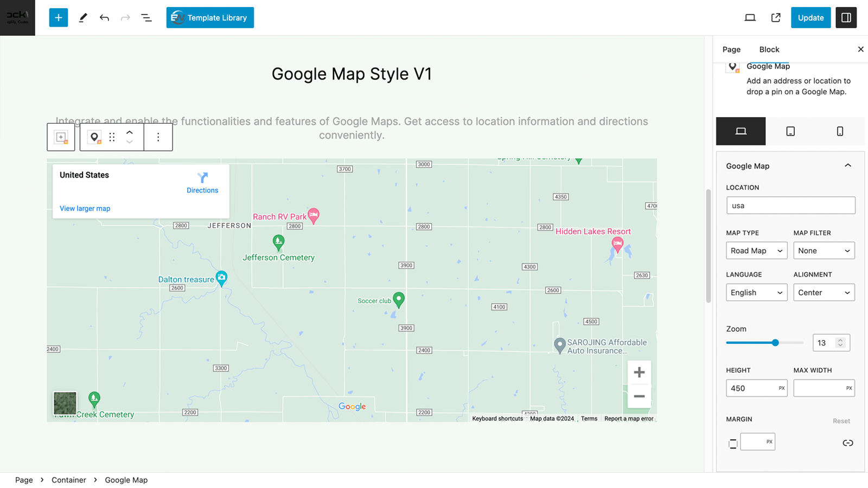The height and width of the screenshot is (488, 868).
Task: Select Creek Cemetery map pin
Action: point(94,400)
